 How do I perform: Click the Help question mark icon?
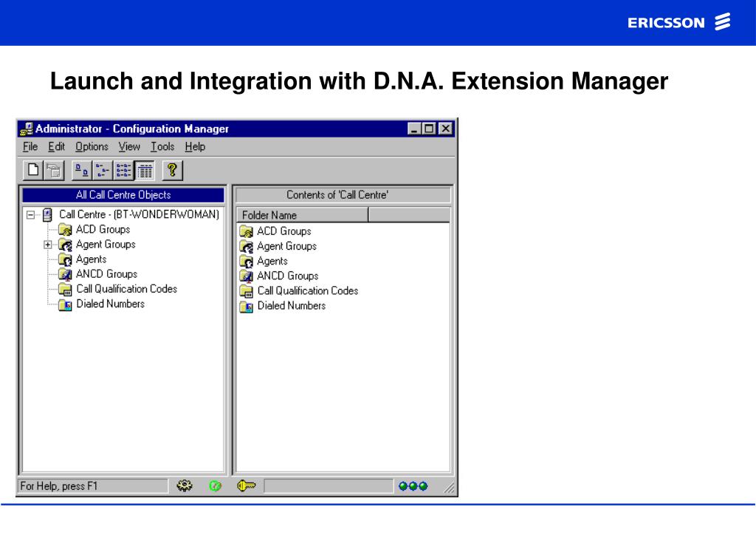coord(173,170)
